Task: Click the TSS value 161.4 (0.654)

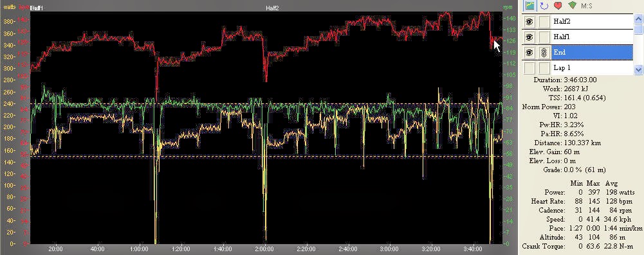Action: point(585,98)
